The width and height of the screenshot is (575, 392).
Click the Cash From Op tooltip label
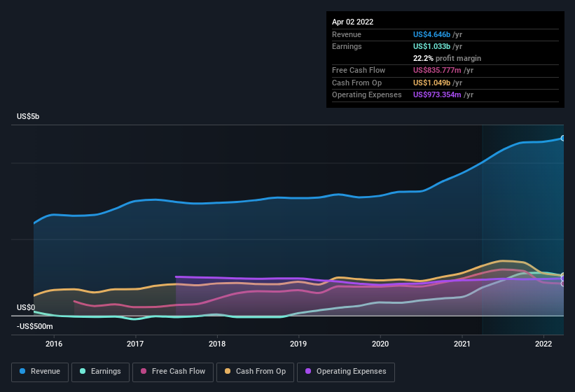(x=356, y=83)
